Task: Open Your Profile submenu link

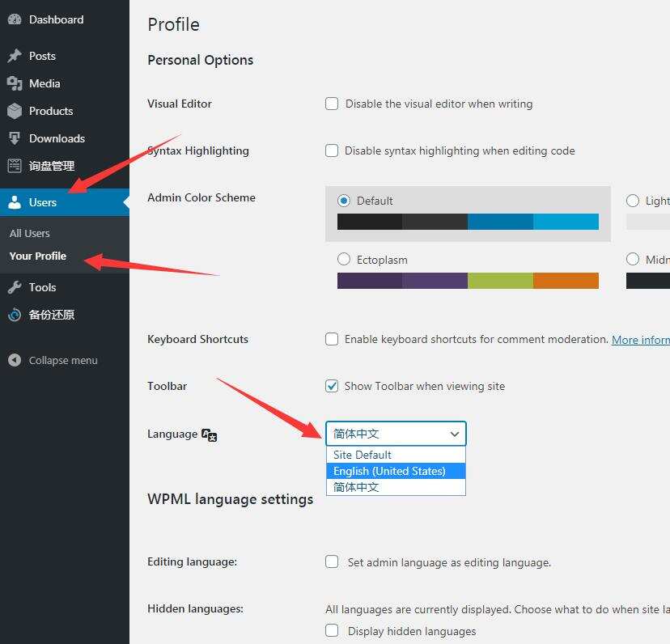Action: [38, 256]
